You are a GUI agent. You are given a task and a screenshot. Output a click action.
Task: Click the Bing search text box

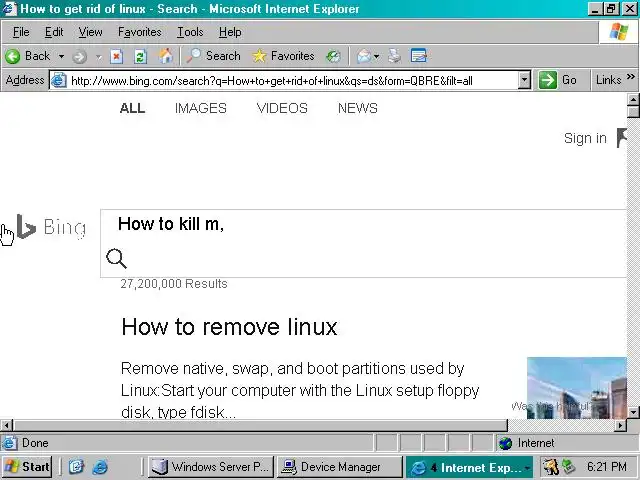point(363,224)
